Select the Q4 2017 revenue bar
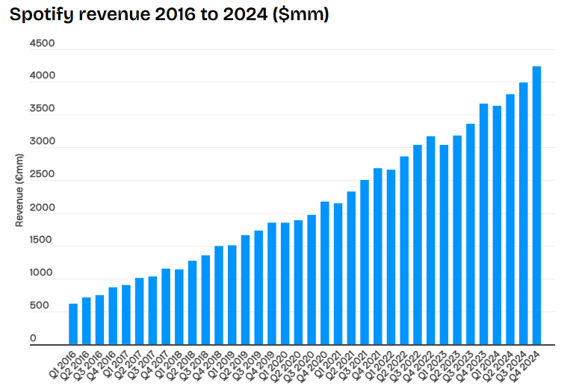Viewport: 570px width, 392px height. pos(166,307)
